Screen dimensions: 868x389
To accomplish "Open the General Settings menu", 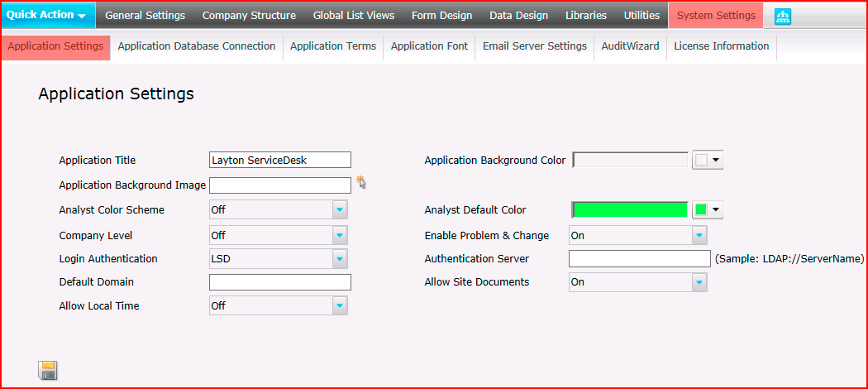I will (145, 16).
